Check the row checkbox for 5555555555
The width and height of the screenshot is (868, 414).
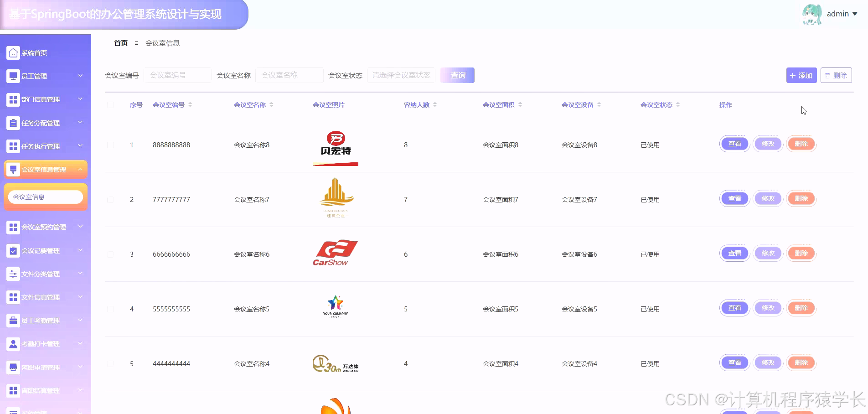pos(110,309)
